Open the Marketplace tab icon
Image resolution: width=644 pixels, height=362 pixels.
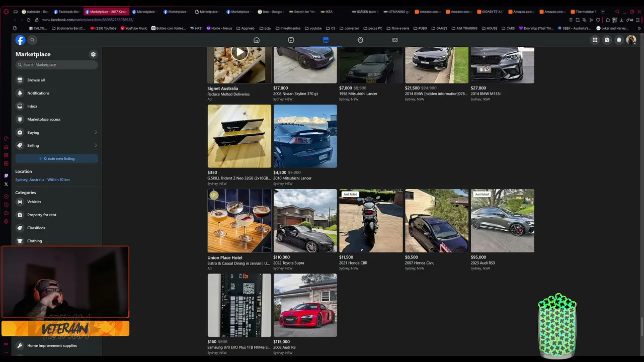coord(326,40)
